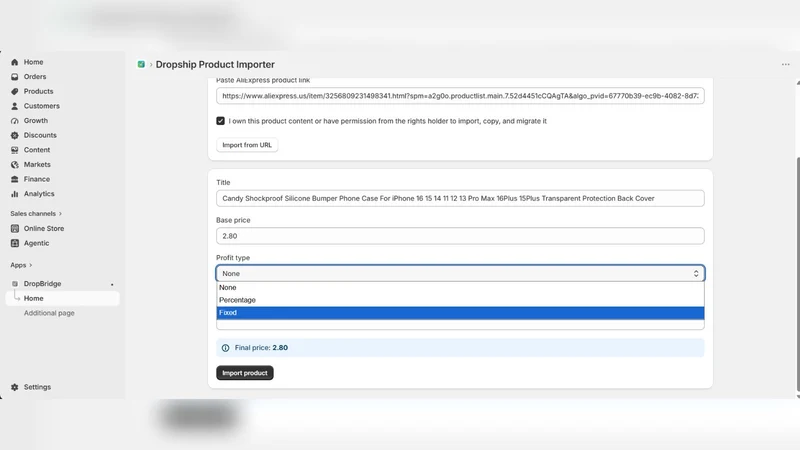The image size is (800, 450).
Task: Click the pin dot next to DropBridge
Action: [x=112, y=285]
